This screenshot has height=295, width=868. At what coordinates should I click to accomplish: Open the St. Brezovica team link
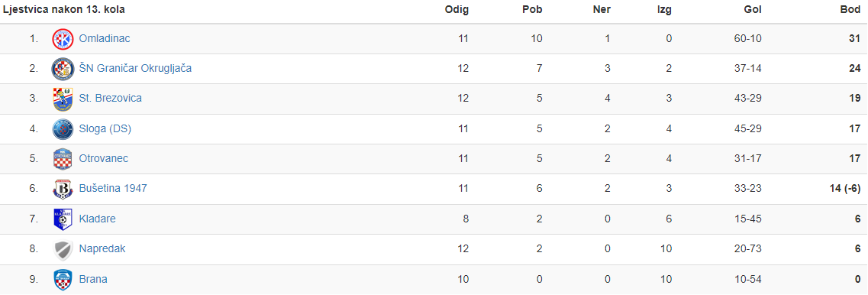(110, 99)
